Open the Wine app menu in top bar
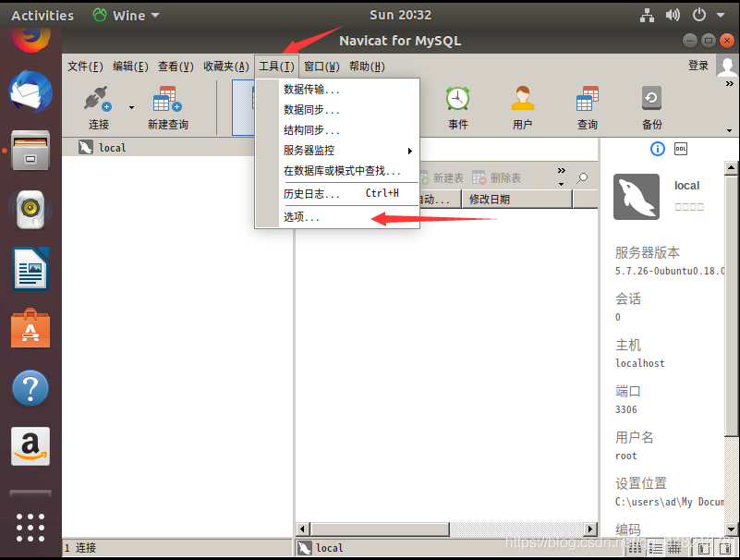 (127, 15)
